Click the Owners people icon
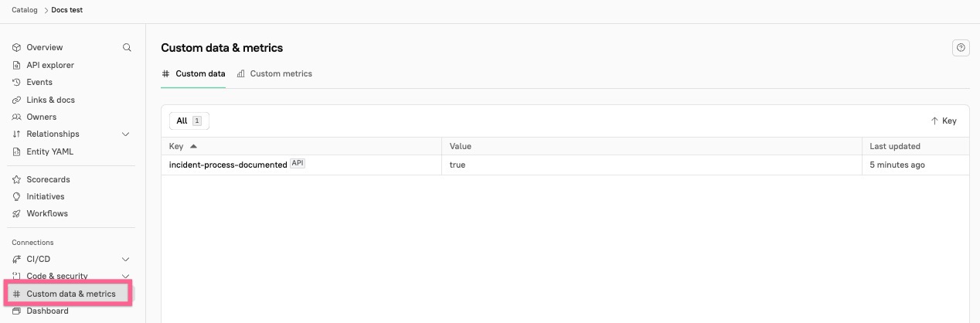 pos(17,117)
